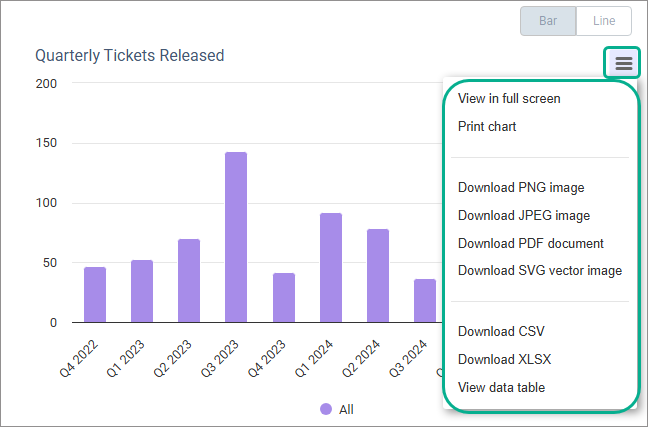Choose Download PDF document
Image resolution: width=648 pixels, height=427 pixels.
click(531, 243)
